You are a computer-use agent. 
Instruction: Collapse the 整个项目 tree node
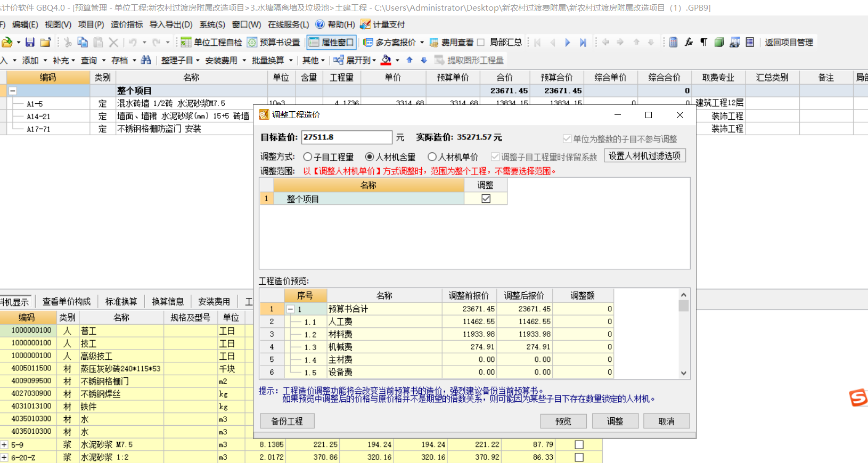click(x=12, y=90)
